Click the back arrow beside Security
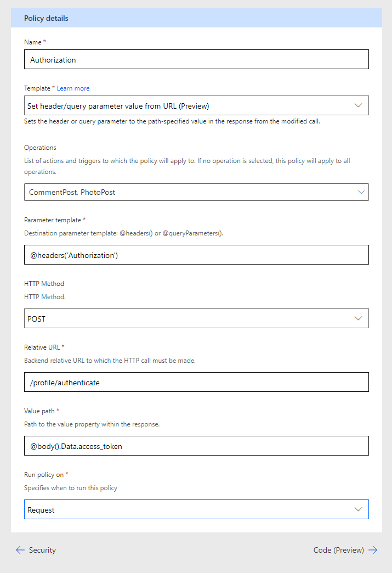 [x=20, y=550]
